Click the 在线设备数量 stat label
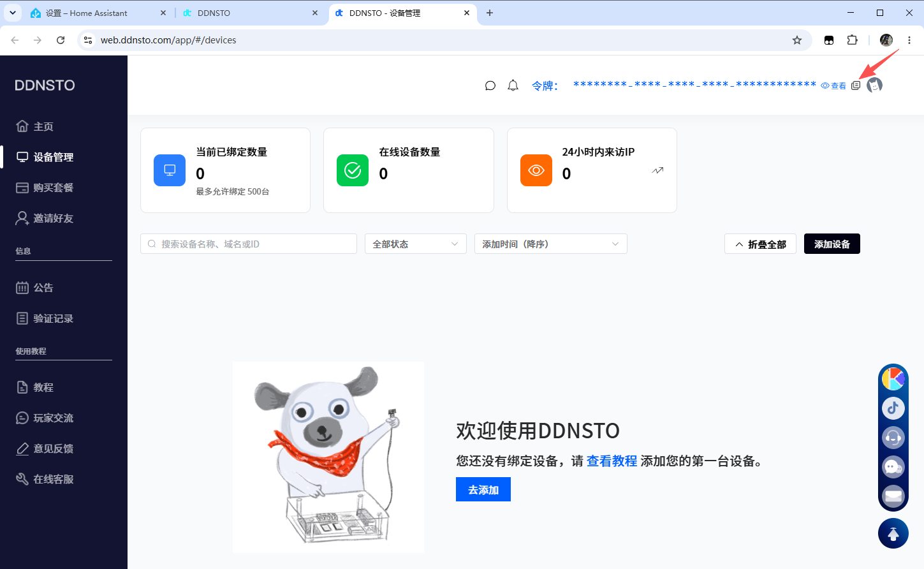924x569 pixels. (409, 152)
